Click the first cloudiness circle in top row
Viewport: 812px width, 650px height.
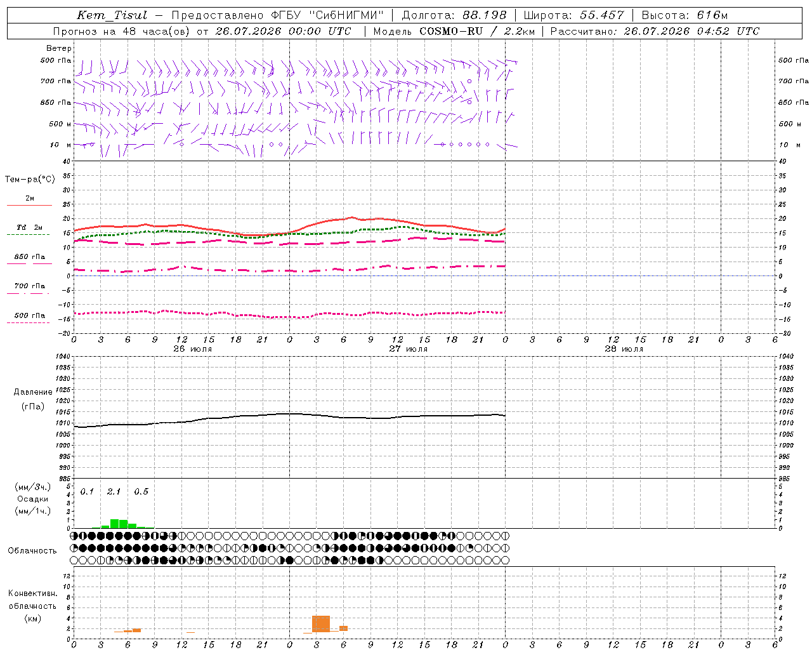point(74,536)
